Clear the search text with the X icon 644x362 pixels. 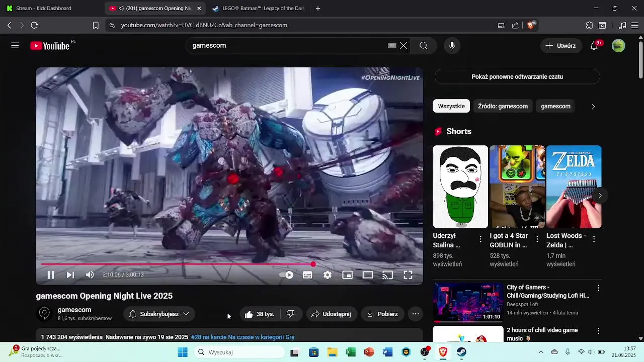404,46
